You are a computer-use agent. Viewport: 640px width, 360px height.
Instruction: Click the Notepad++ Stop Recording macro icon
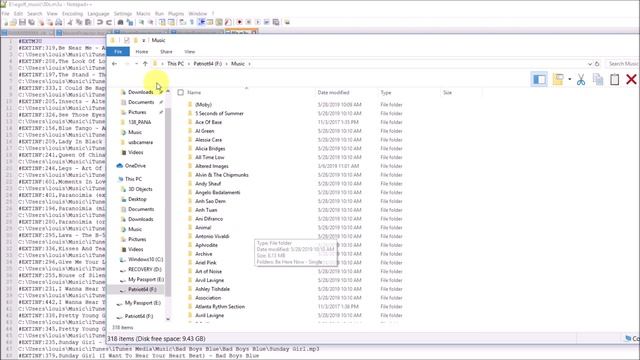(x=248, y=22)
